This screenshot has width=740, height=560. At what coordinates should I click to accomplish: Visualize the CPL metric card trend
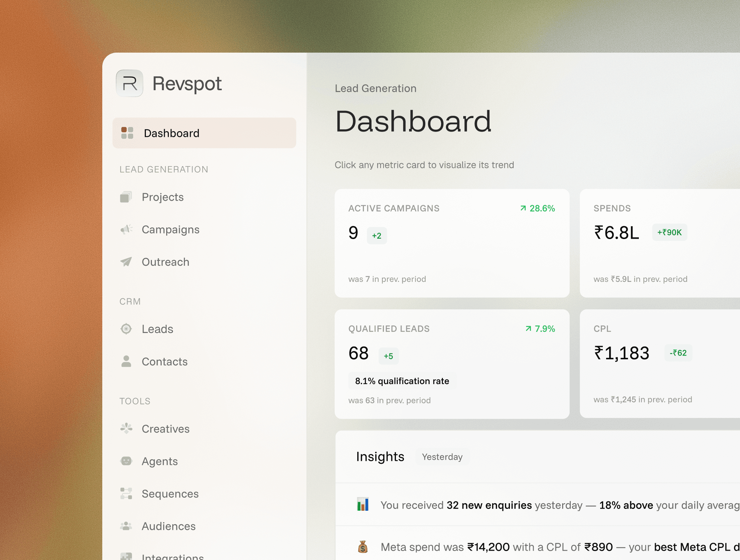click(660, 364)
